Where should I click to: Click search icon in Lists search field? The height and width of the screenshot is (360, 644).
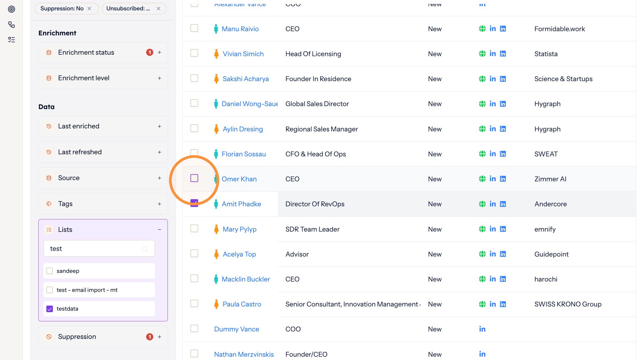145,249
